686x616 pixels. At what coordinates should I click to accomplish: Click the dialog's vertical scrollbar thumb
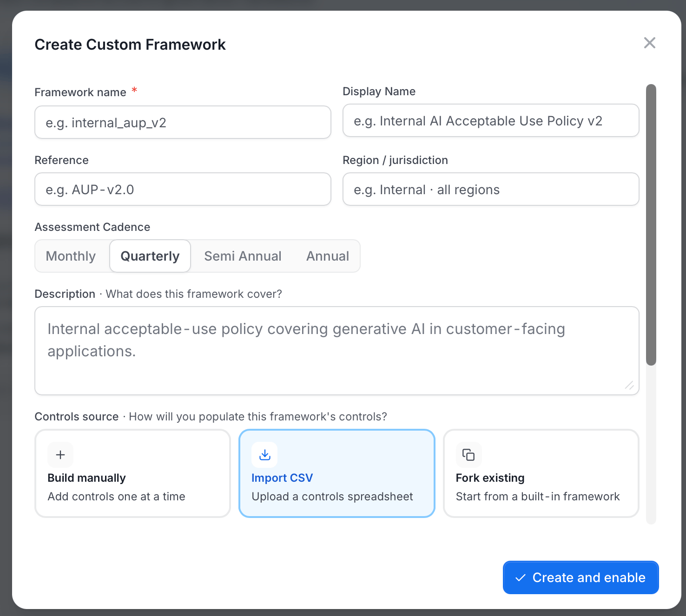[x=651, y=225]
